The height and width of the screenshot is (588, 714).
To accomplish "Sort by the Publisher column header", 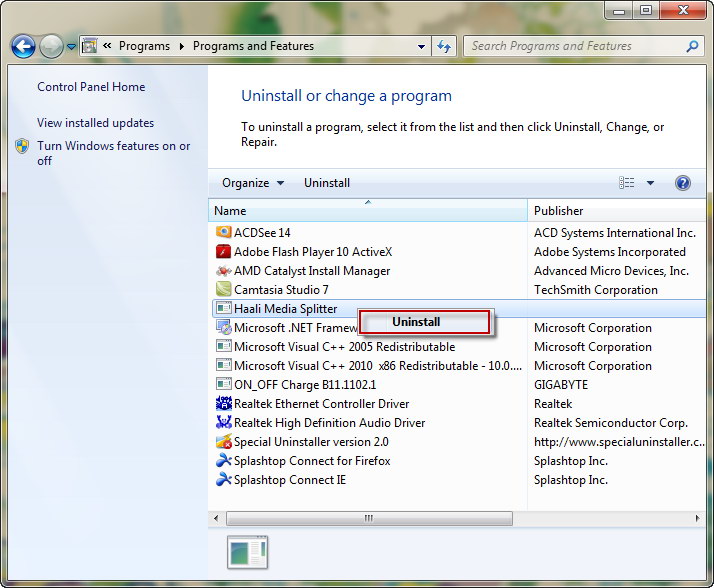I will 617,211.
